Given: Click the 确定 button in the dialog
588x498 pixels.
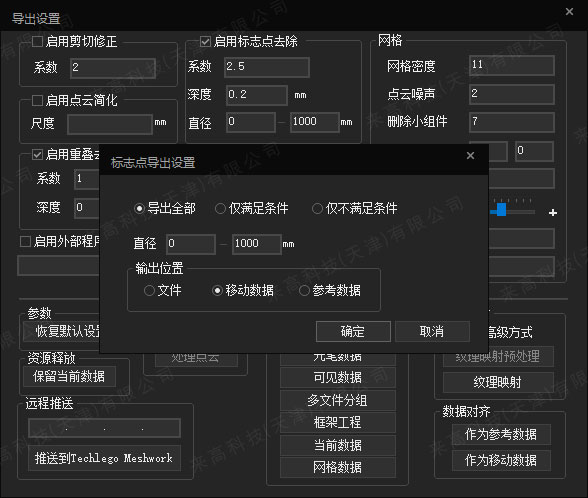Looking at the screenshot, I should (x=353, y=332).
